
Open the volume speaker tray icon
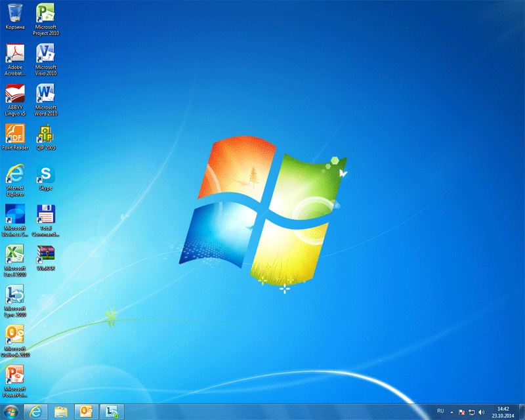pos(481,412)
